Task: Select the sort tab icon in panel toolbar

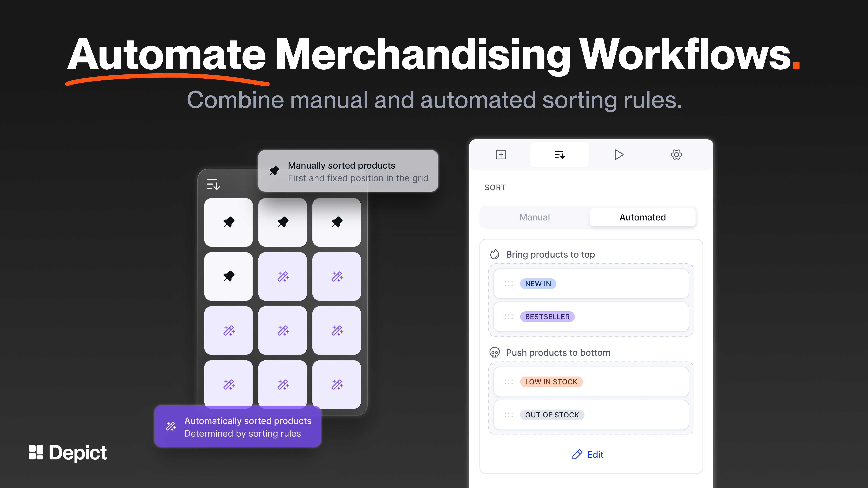Action: click(x=559, y=155)
